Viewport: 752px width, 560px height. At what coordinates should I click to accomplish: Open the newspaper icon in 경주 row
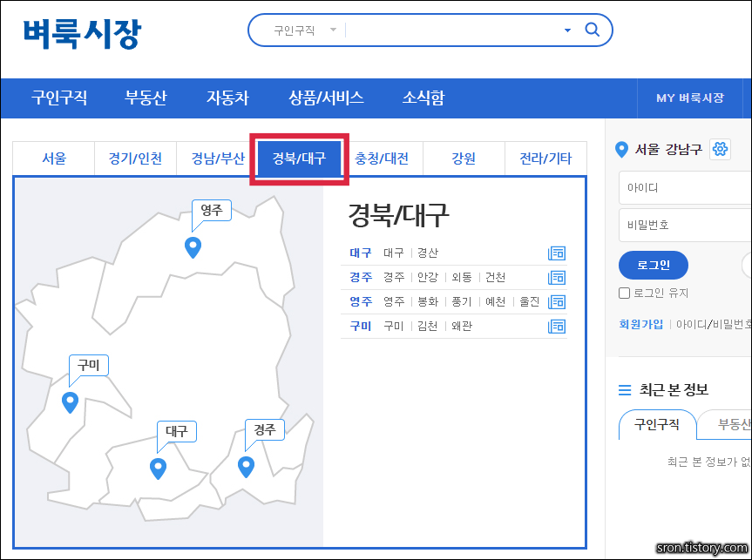557,278
